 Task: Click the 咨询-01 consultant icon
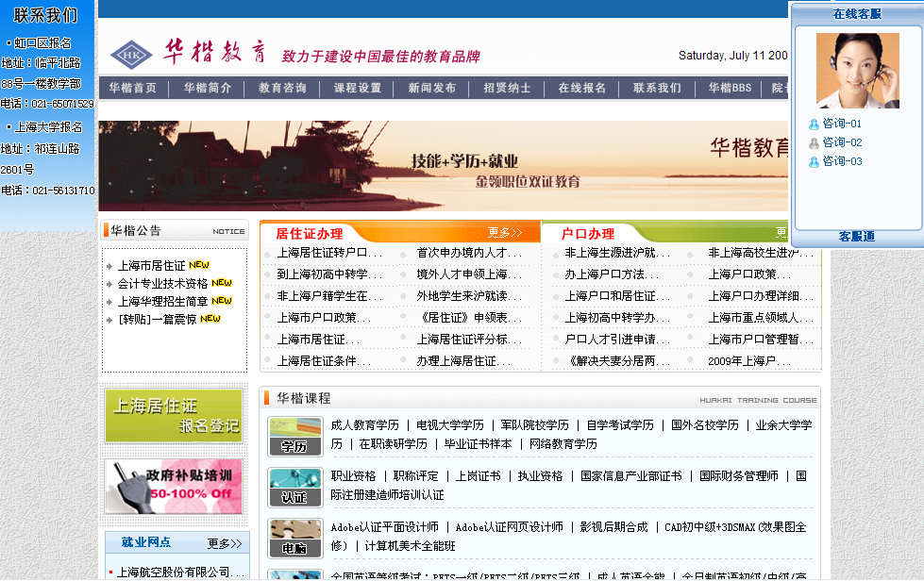(814, 124)
